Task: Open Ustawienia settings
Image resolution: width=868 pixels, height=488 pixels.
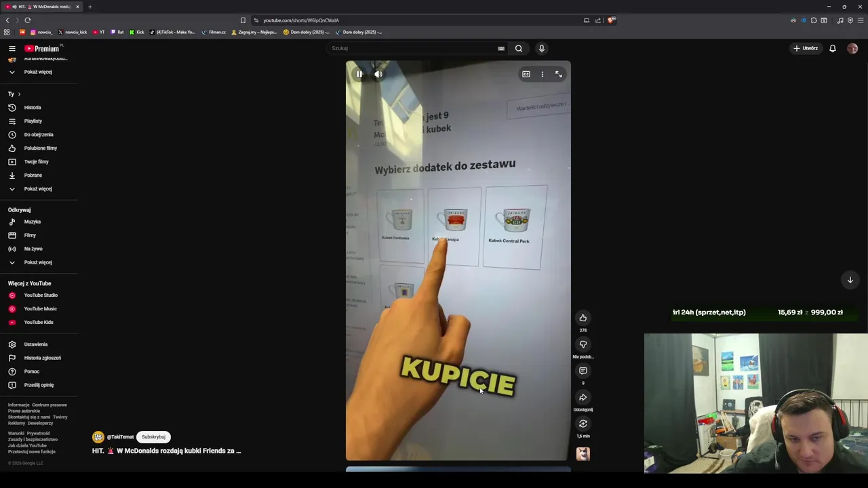Action: click(x=35, y=344)
